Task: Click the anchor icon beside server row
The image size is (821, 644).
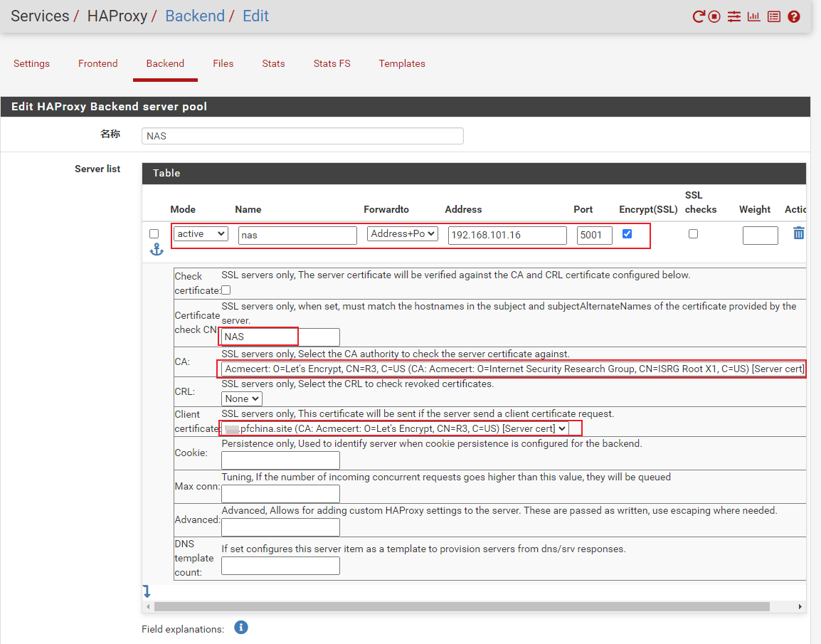Action: pyautogui.click(x=157, y=249)
